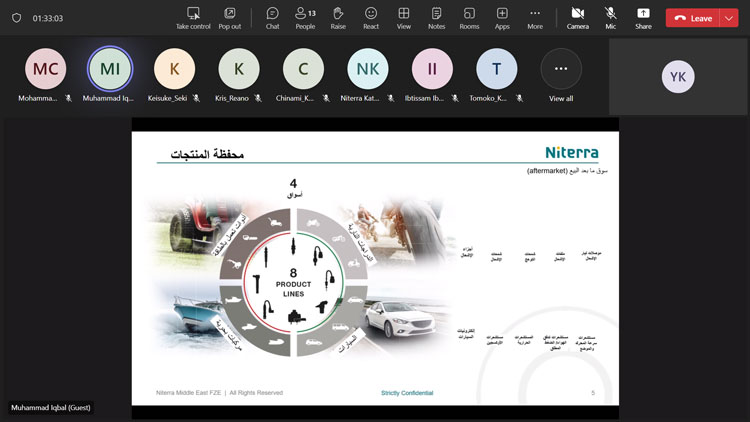Show the People participants list
Screen dimensions: 750x422
click(305, 17)
